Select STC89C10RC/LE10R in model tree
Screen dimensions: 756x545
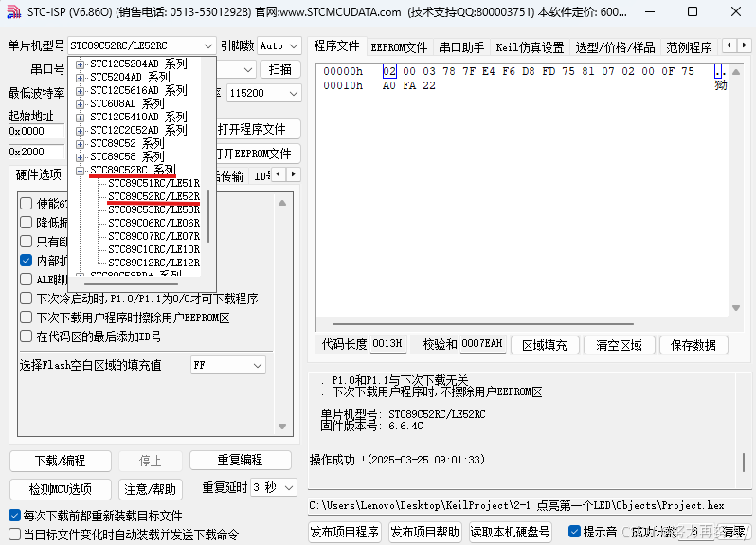[153, 249]
